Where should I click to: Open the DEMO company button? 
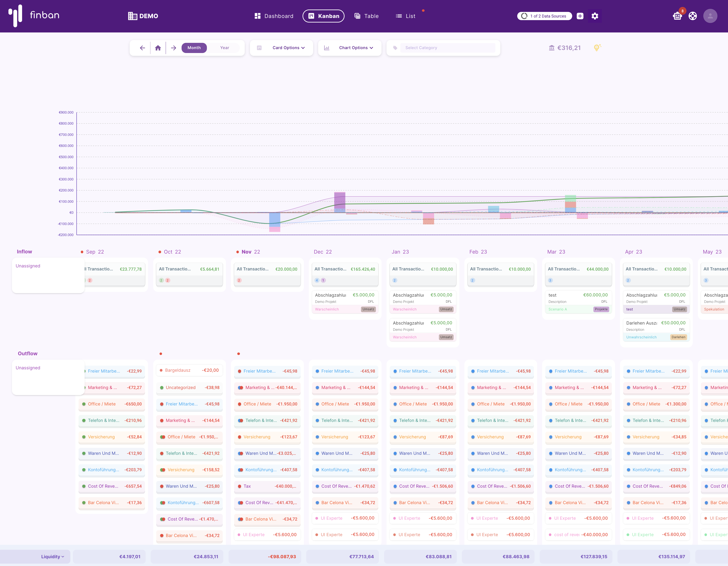pos(143,16)
